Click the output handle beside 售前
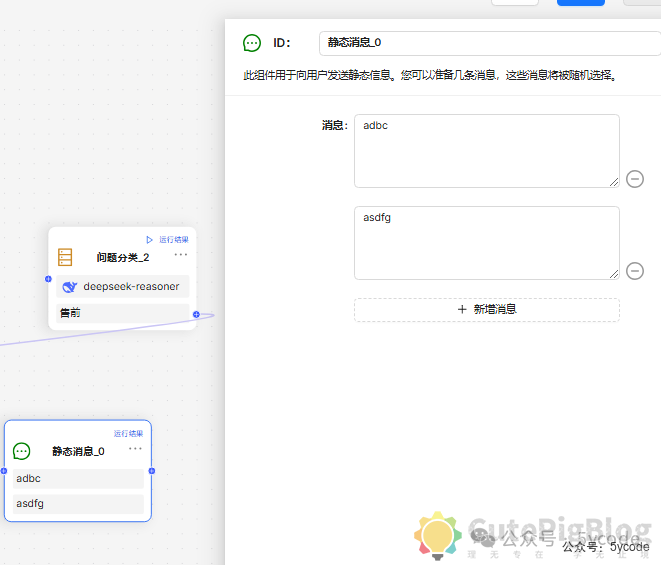Image resolution: width=661 pixels, height=565 pixels. pyautogui.click(x=196, y=314)
